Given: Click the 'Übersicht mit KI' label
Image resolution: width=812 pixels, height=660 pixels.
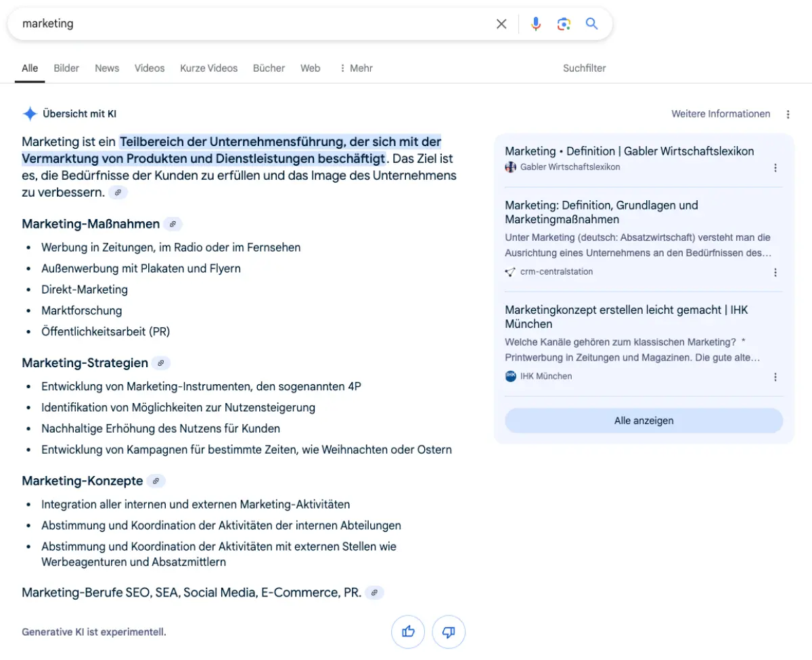Looking at the screenshot, I should tap(79, 114).
